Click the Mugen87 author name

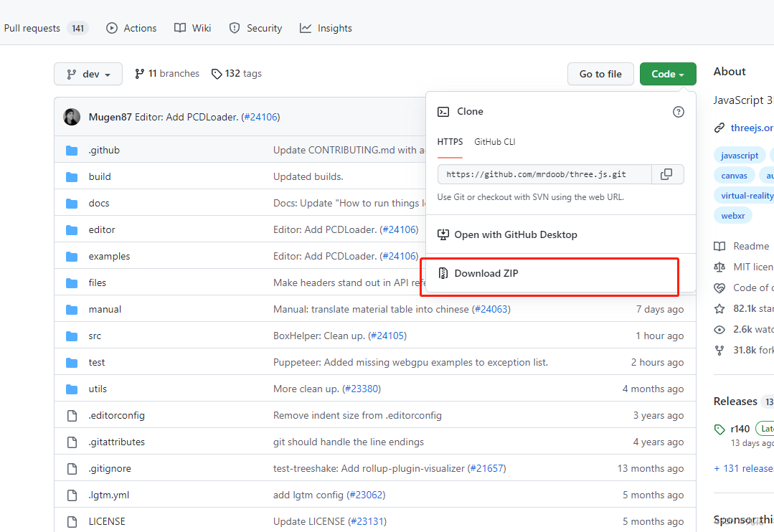pos(110,117)
